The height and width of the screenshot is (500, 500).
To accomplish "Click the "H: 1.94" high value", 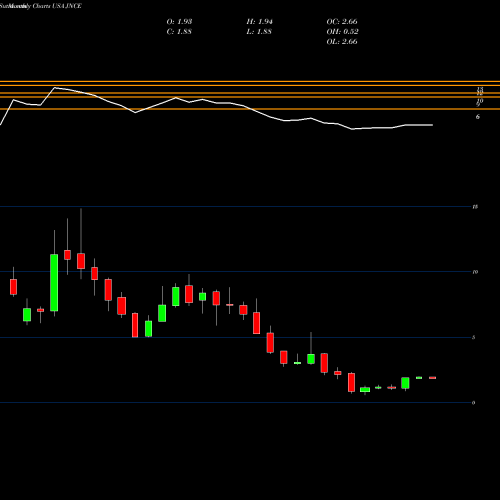I will coord(260,22).
